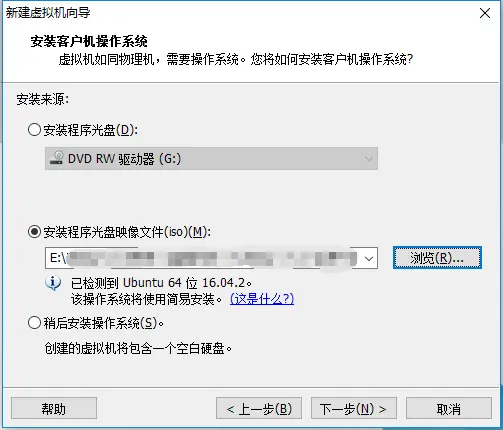Viewport: 503px width, 430px height.
Task: Open the DVD RW 驱动器 (G:) dropdown
Action: pos(211,158)
